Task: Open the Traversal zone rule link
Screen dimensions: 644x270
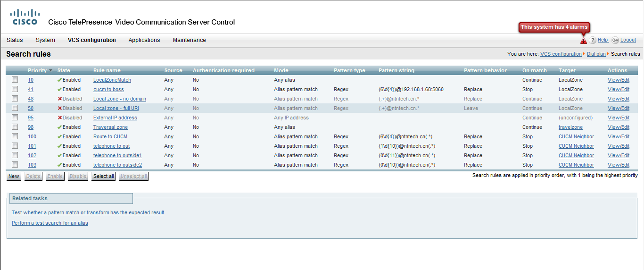Action: coord(110,127)
